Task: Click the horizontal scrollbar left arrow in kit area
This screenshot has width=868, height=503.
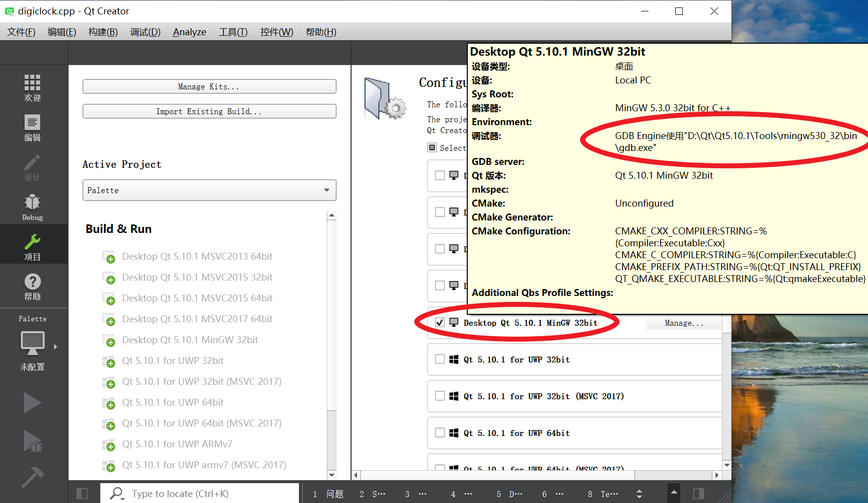Action: (x=356, y=475)
